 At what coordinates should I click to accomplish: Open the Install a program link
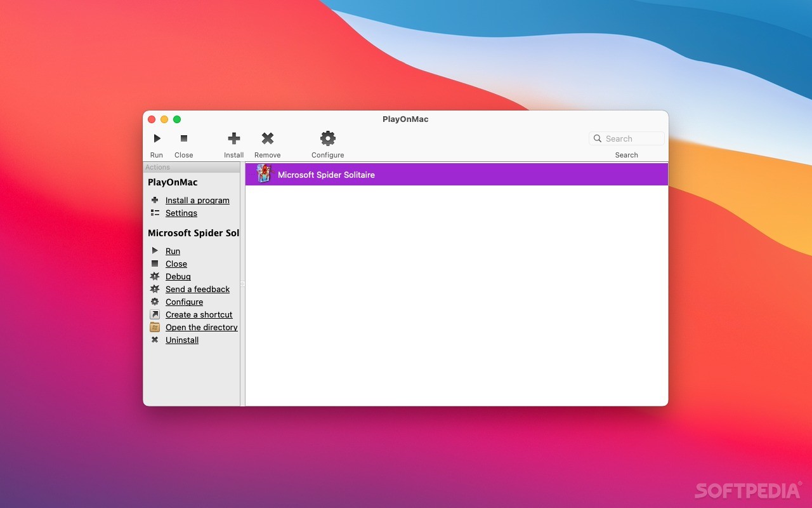(197, 200)
